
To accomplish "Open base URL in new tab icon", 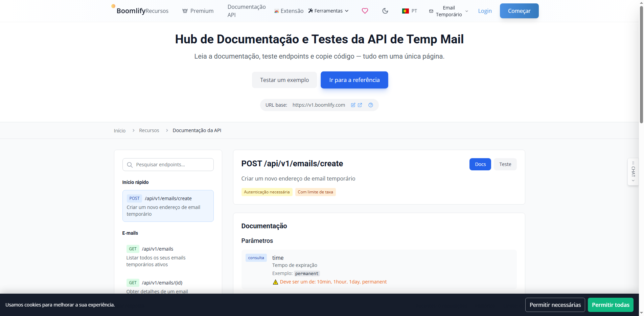I will click(x=360, y=105).
